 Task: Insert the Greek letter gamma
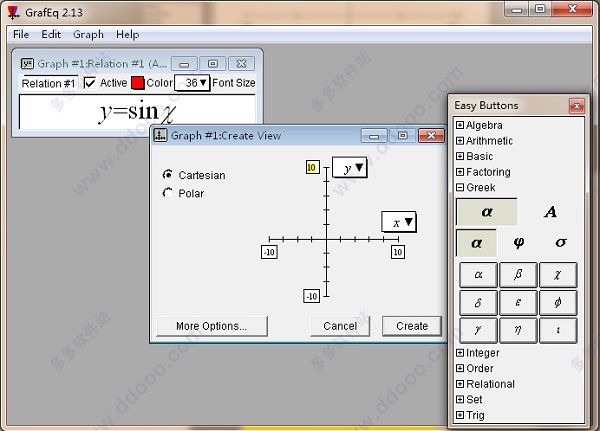point(478,330)
